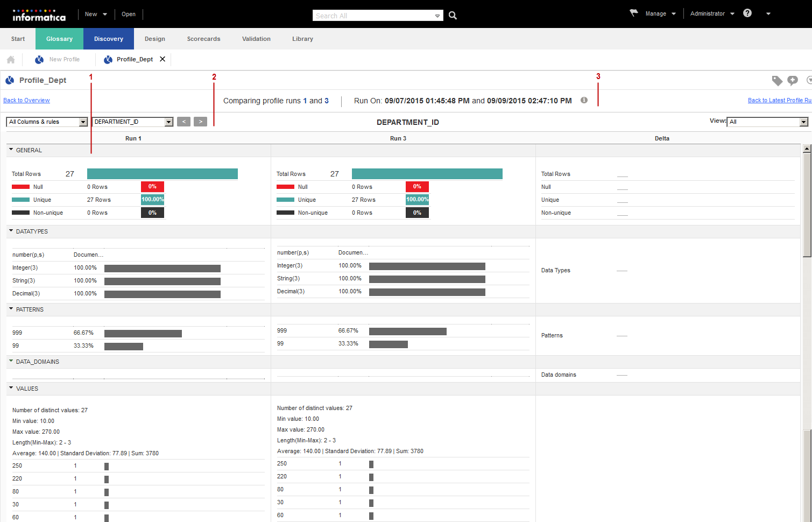Collapse the GENERAL section

[x=11, y=150]
